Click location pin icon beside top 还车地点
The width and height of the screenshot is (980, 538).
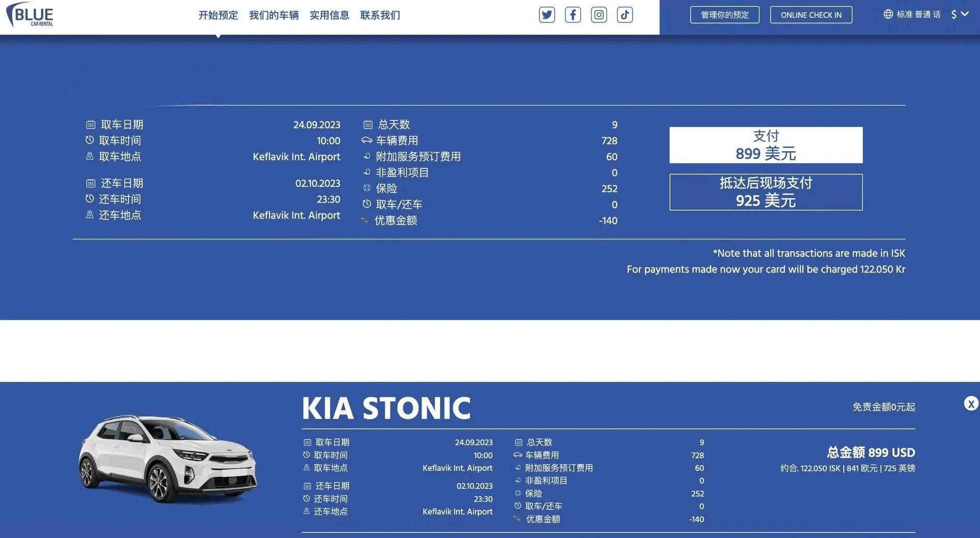(90, 215)
